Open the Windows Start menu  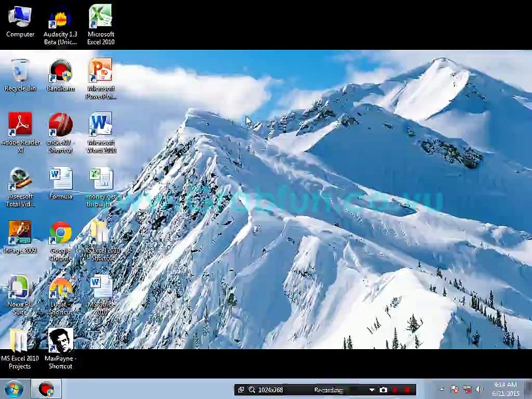pyautogui.click(x=13, y=389)
